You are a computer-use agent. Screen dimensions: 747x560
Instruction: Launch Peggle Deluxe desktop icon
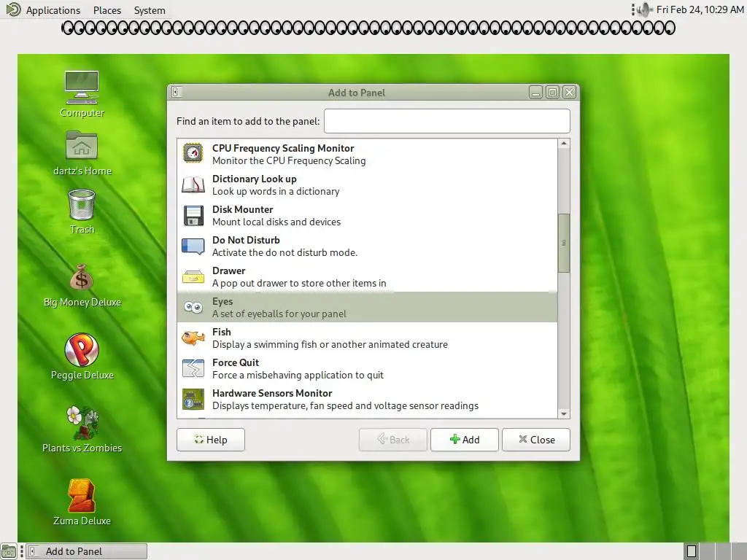coord(82,350)
